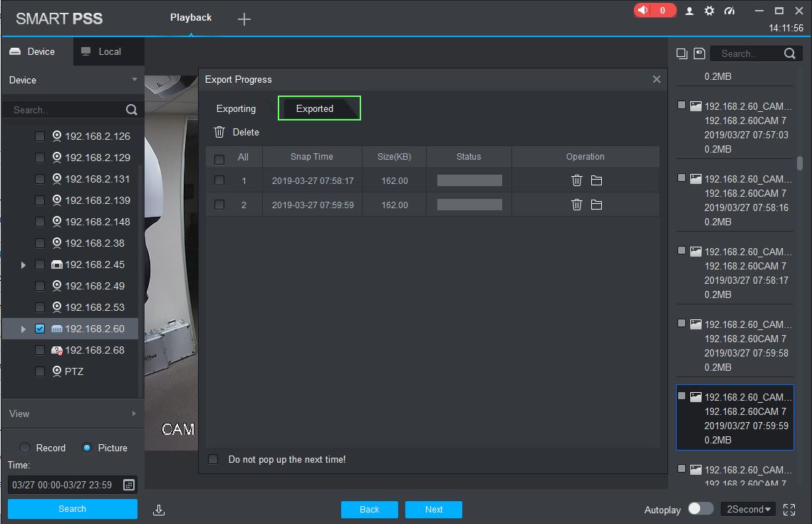Click the Delete trash icon in dialog
The height and width of the screenshot is (524, 812).
[219, 132]
